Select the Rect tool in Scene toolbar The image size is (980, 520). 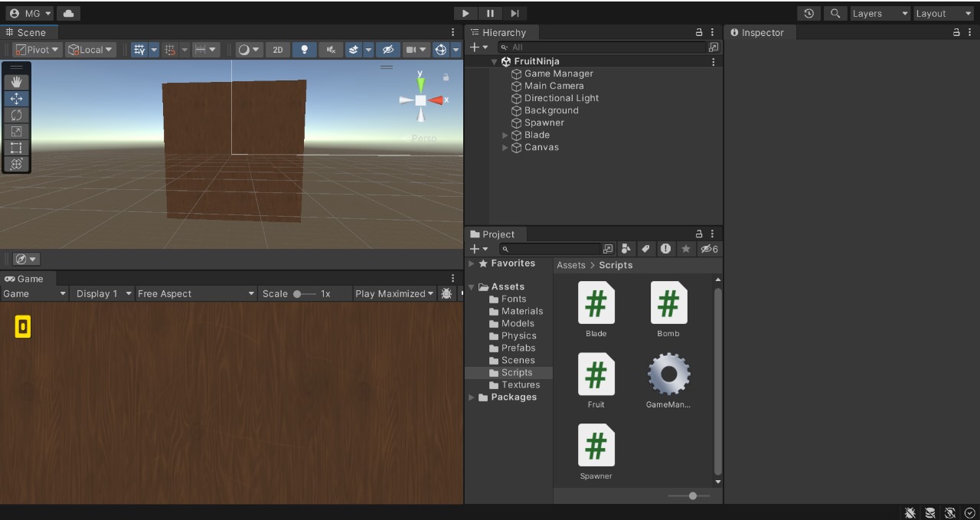[16, 148]
